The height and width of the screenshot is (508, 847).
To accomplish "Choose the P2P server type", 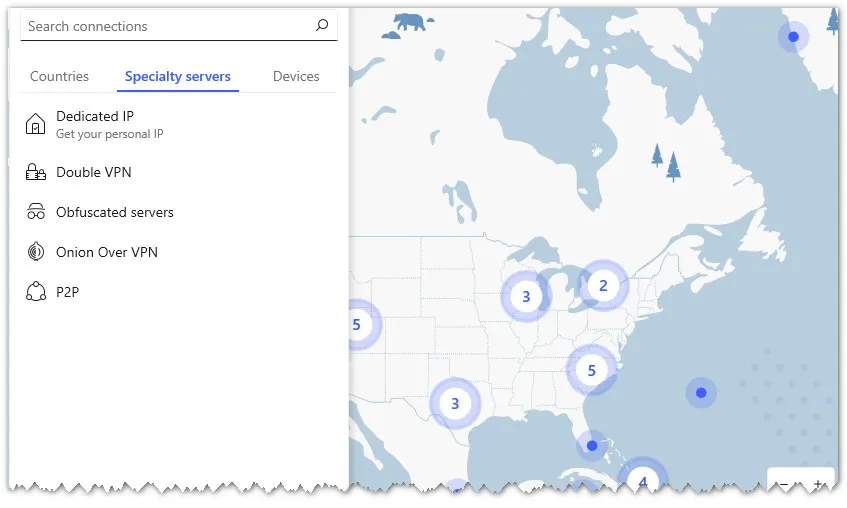I will pos(68,292).
